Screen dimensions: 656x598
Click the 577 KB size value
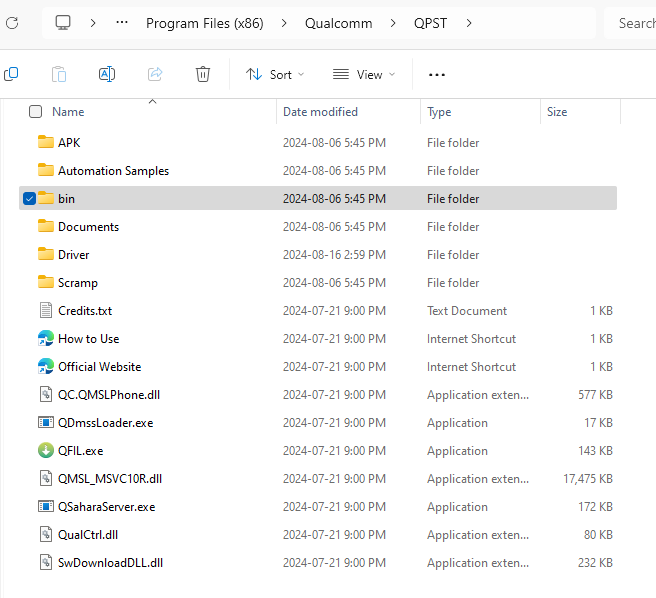click(595, 395)
